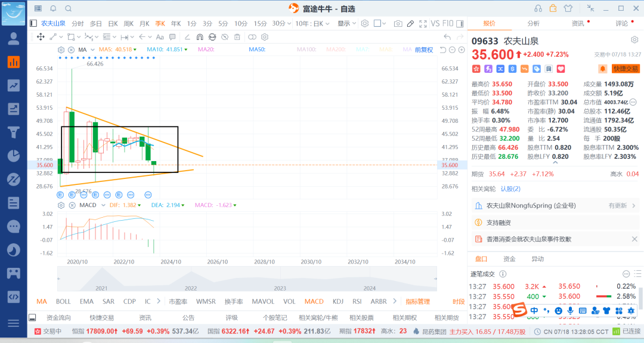Take a chart screenshot with camera icon
Image resolution: width=644 pixels, height=343 pixels.
[398, 24]
